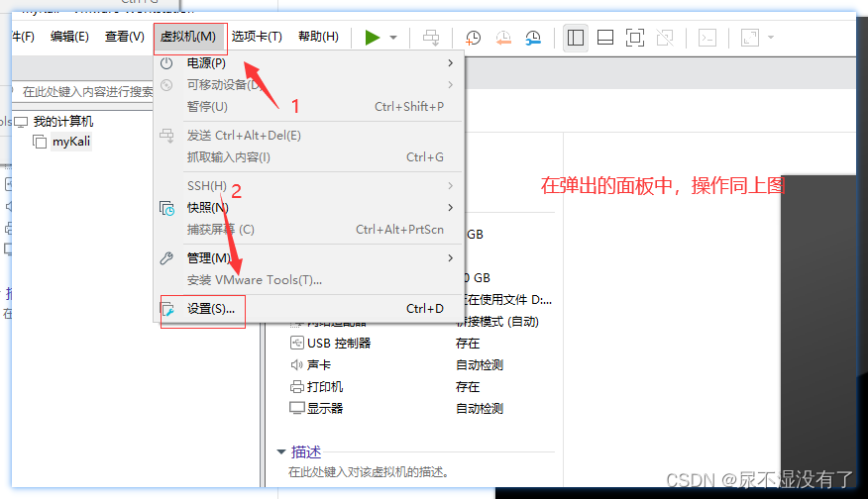This screenshot has height=499, width=868.
Task: Click the 桥接模式 (自动) network value
Action: [497, 322]
